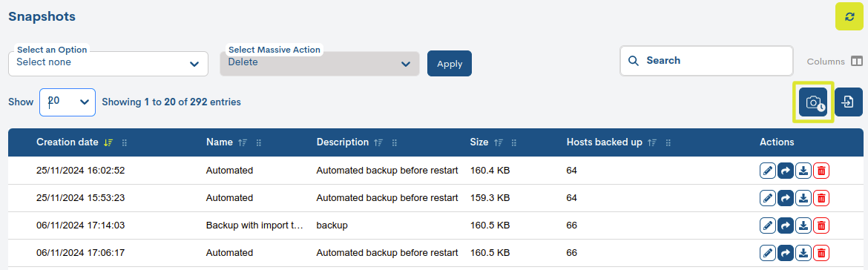Restore the 16:02:52 snapshot
Image resolution: width=868 pixels, height=270 pixels.
(785, 171)
